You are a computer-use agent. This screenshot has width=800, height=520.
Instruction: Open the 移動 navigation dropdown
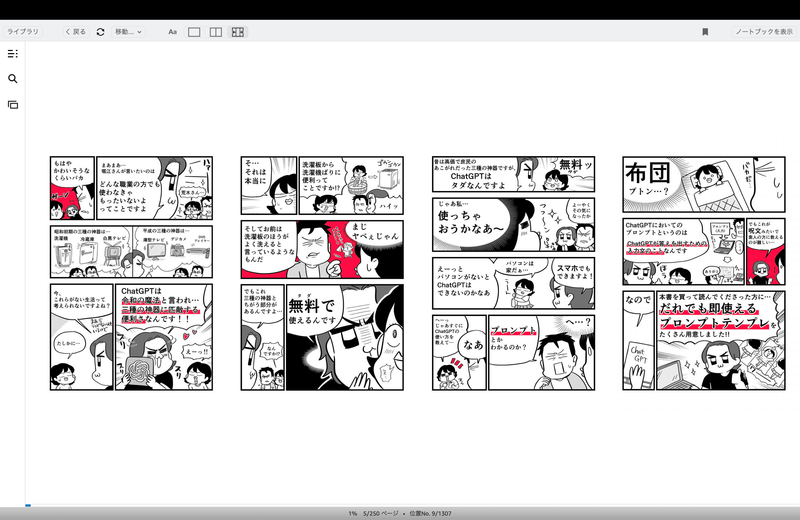click(128, 32)
